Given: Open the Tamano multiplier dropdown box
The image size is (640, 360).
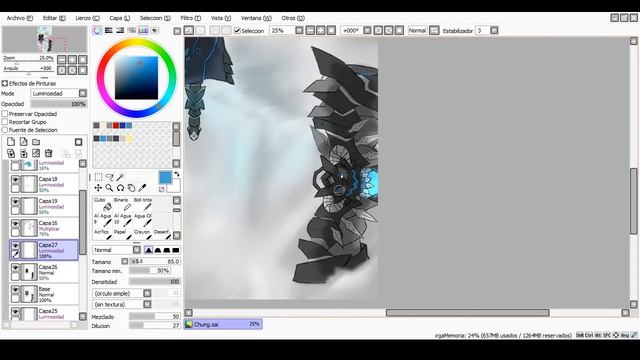Looking at the screenshot, I should [125, 261].
